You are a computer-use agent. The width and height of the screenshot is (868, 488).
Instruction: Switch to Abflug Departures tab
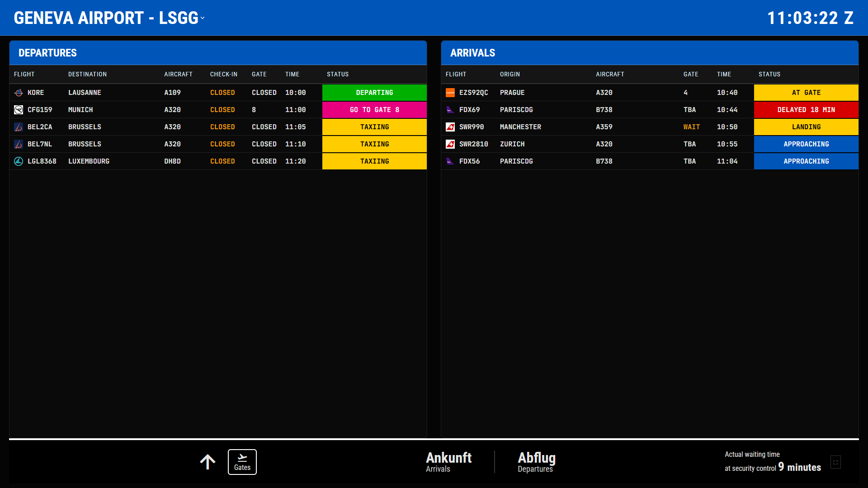click(536, 462)
